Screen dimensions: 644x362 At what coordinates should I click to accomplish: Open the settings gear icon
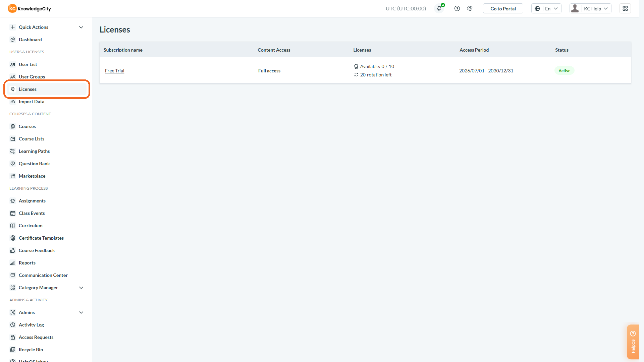[x=470, y=8]
